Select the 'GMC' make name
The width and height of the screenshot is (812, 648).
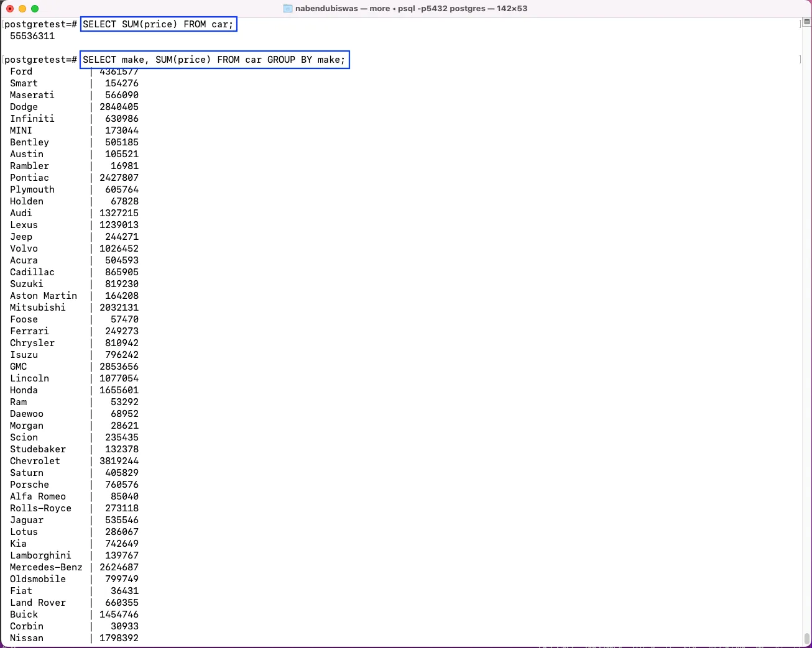[19, 367]
